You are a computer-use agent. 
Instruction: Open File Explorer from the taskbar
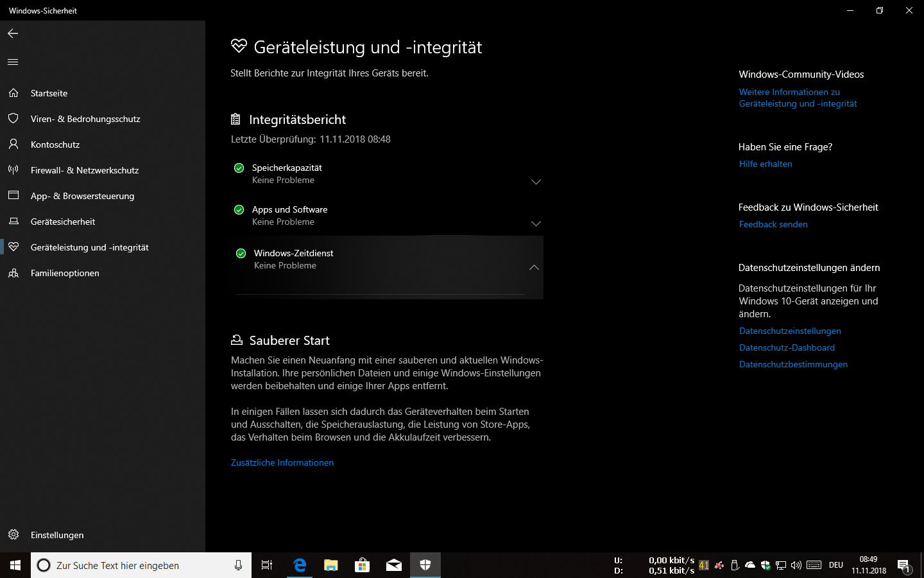click(330, 565)
